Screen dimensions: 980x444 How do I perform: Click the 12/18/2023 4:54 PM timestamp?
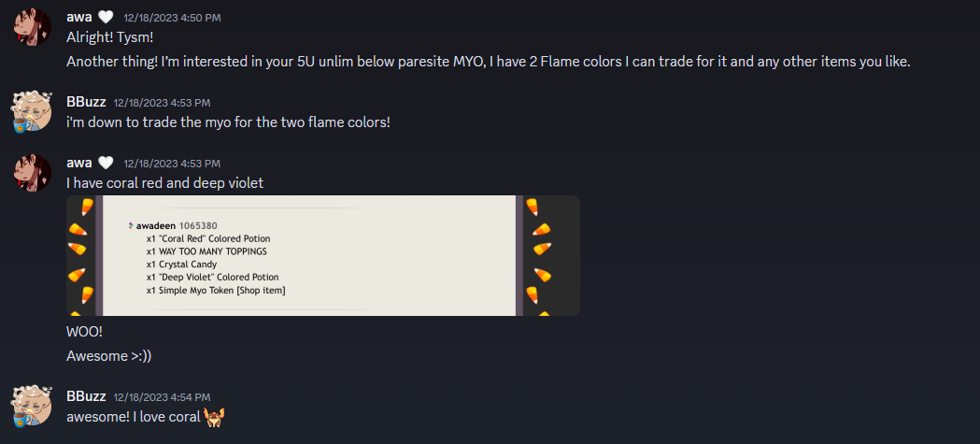tap(162, 397)
